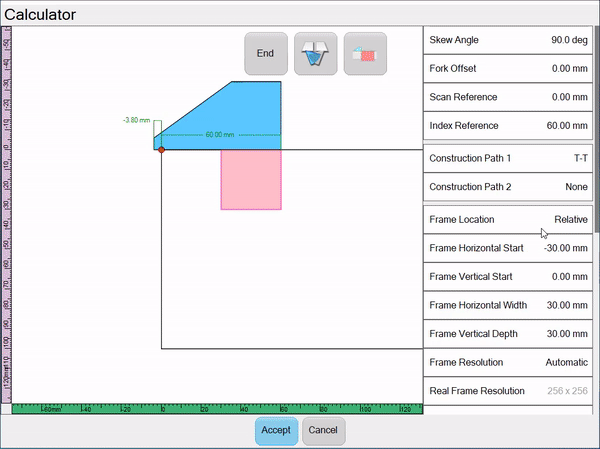This screenshot has width=600, height=449.
Task: Change the Frame Location option
Action: 508,220
